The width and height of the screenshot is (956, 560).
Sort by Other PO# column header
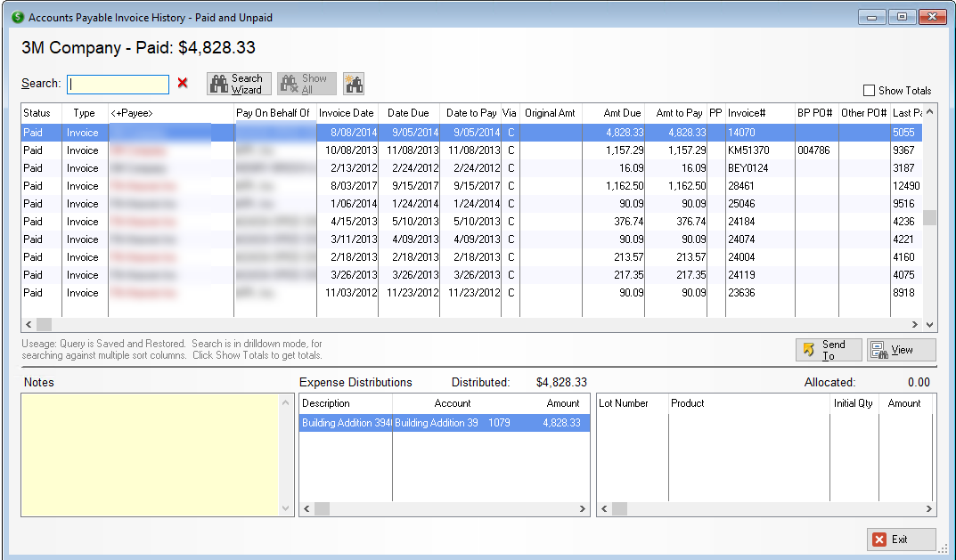864,113
